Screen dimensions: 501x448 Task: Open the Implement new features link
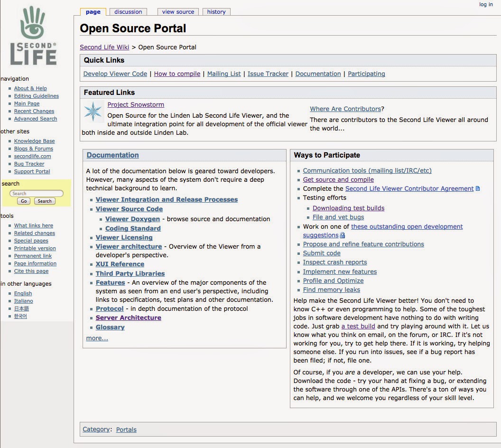(340, 272)
